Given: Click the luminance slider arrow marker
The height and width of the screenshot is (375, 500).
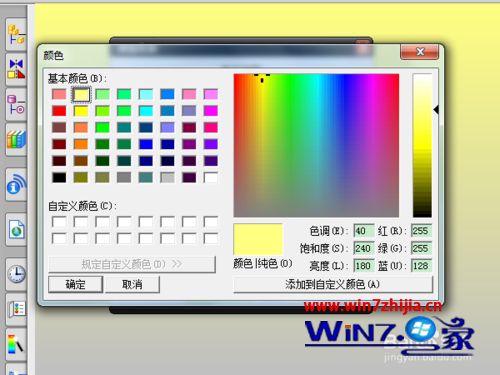Looking at the screenshot, I should (x=436, y=109).
